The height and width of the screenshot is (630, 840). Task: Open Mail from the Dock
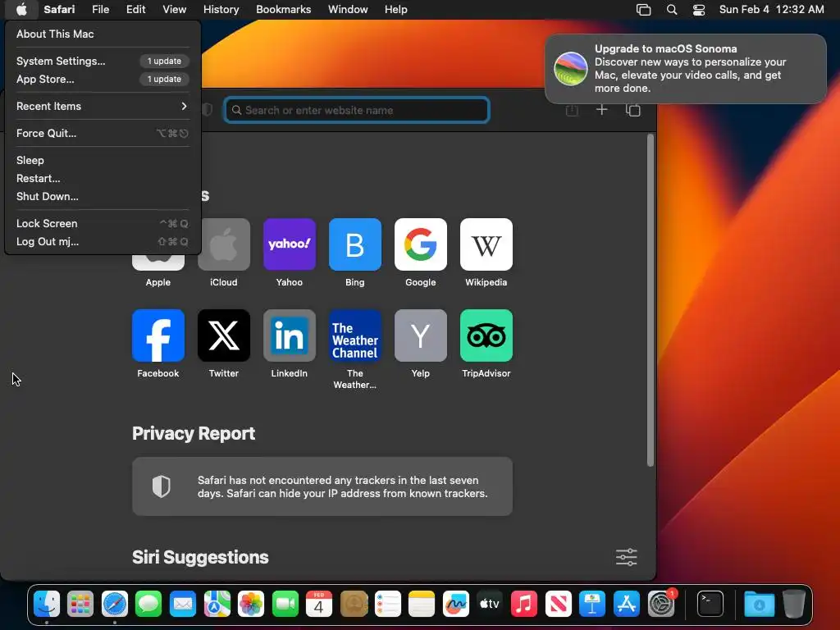coord(183,604)
